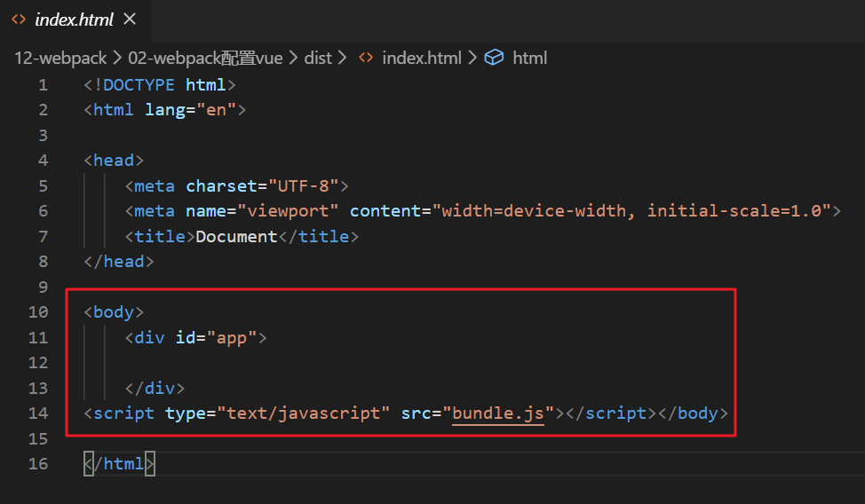Click line number 14 in the gutter
865x504 pixels.
(x=38, y=413)
